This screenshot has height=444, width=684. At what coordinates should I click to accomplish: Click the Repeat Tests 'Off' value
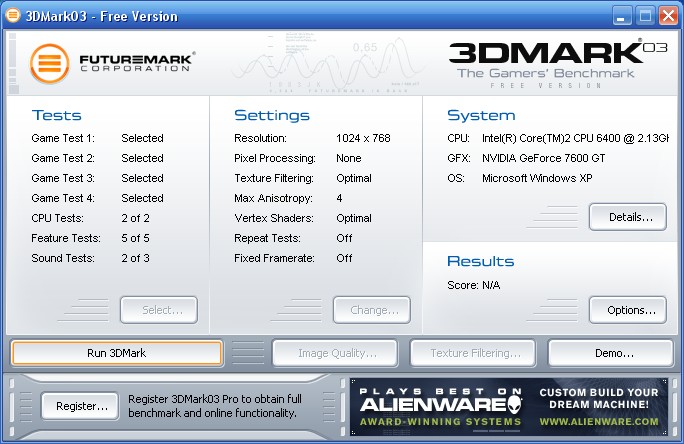[344, 238]
